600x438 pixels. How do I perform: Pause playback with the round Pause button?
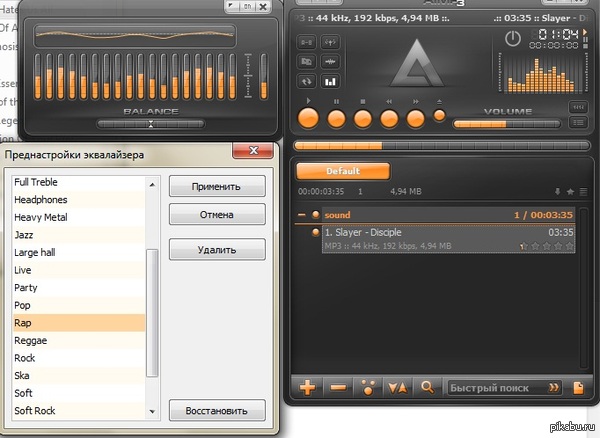[x=336, y=119]
